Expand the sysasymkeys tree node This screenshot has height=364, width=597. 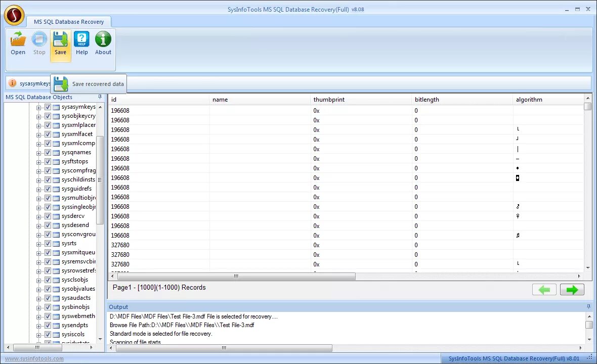[x=38, y=108]
